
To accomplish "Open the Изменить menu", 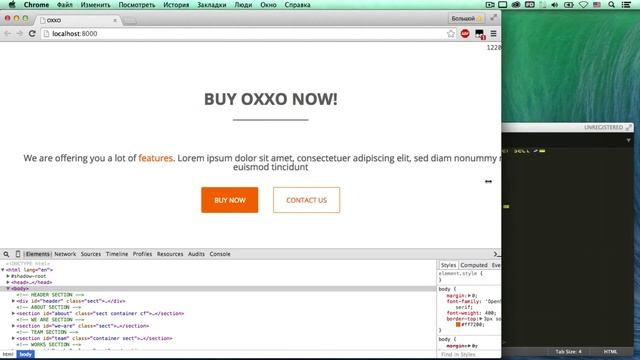I will coord(96,5).
